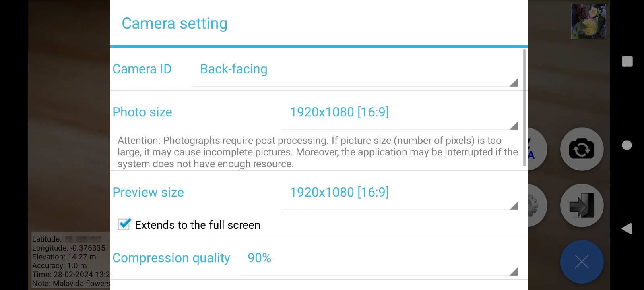Tap the partially hidden gear settings icon
The width and height of the screenshot is (644, 290).
pos(537,205)
